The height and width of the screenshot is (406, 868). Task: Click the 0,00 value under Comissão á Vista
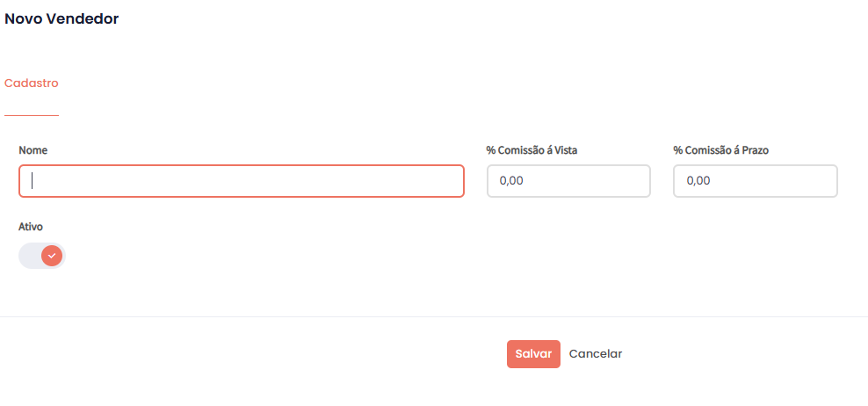click(x=511, y=181)
